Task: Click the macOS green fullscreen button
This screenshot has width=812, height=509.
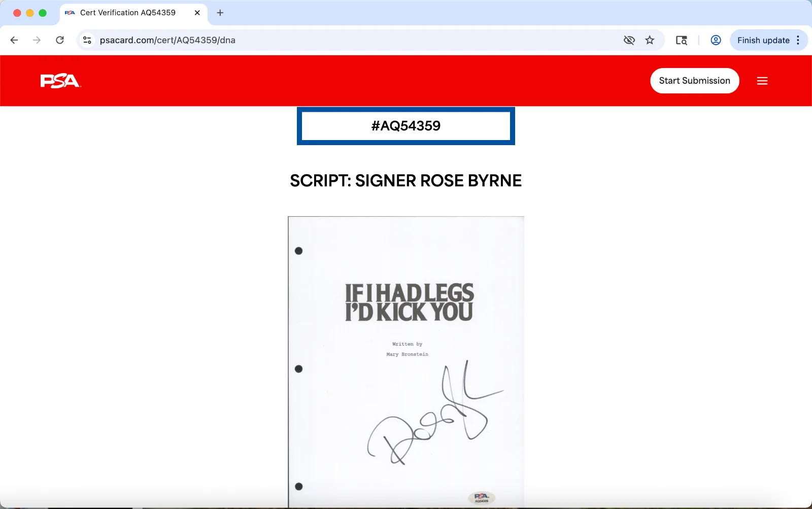Action: point(43,13)
